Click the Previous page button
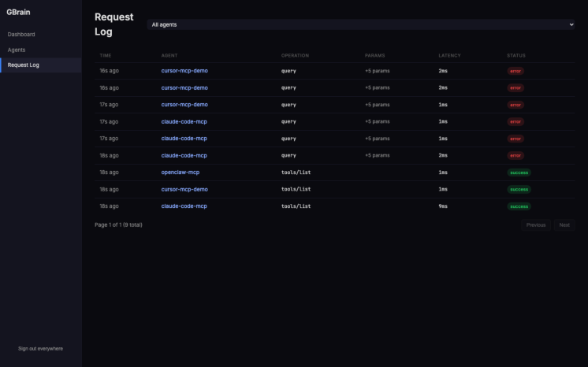This screenshot has width=588, height=367. [x=536, y=225]
